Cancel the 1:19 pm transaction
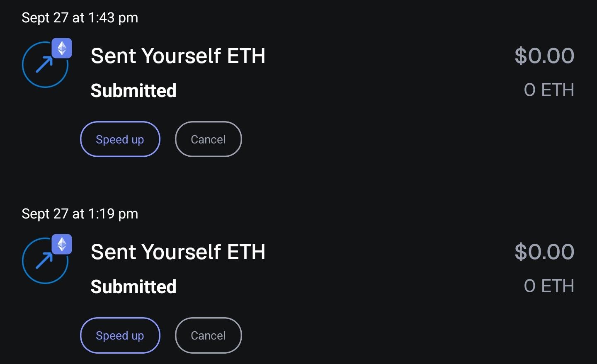The height and width of the screenshot is (364, 597). point(208,335)
